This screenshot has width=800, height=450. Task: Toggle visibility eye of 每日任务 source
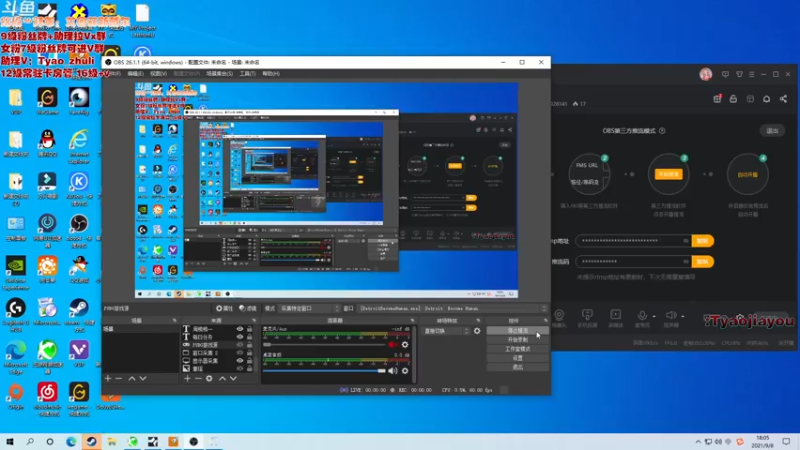click(240, 337)
